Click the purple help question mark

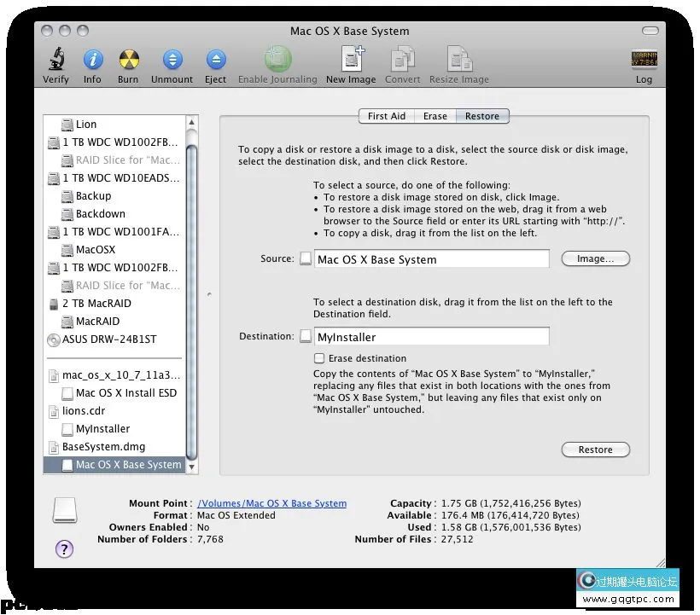pyautogui.click(x=64, y=549)
